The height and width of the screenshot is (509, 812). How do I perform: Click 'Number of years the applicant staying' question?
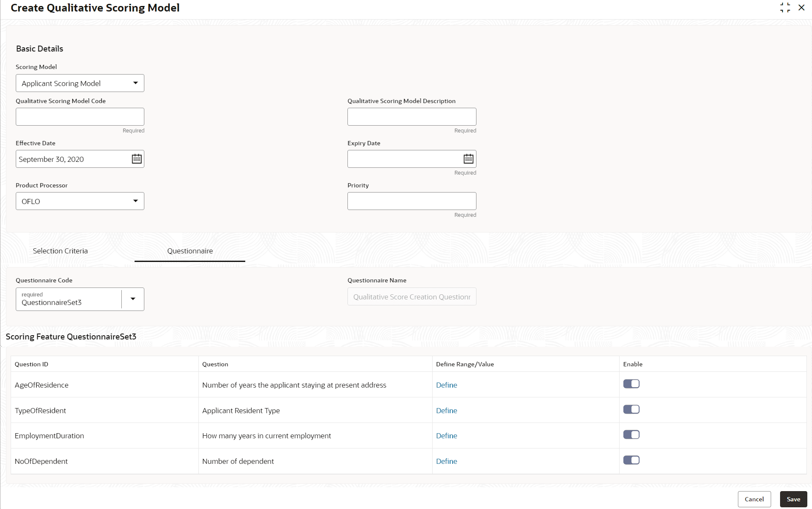point(294,385)
